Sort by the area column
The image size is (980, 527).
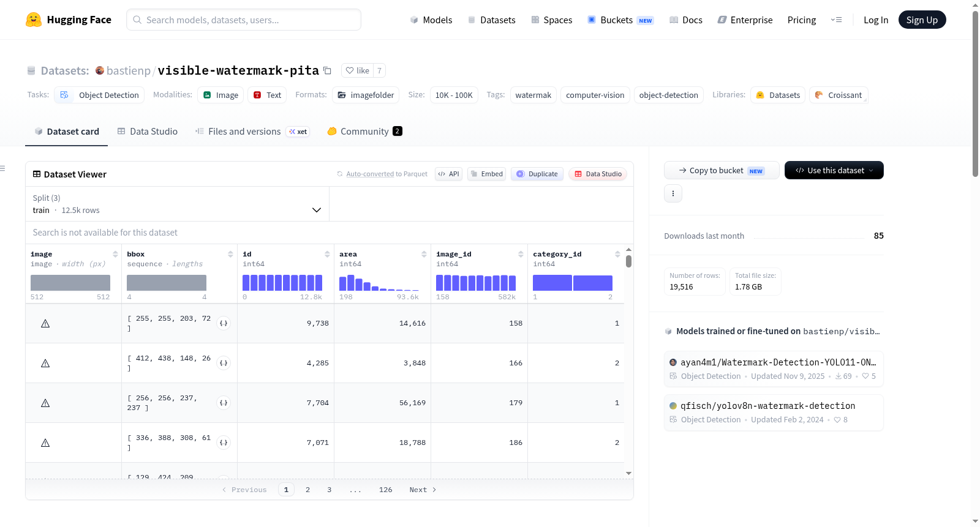(424, 254)
